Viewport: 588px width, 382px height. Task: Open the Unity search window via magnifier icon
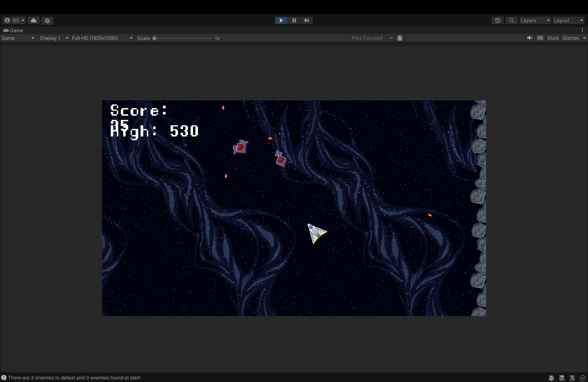(512, 21)
